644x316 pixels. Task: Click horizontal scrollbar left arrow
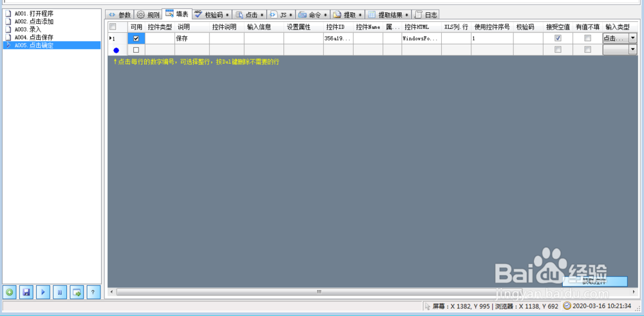[x=112, y=291]
